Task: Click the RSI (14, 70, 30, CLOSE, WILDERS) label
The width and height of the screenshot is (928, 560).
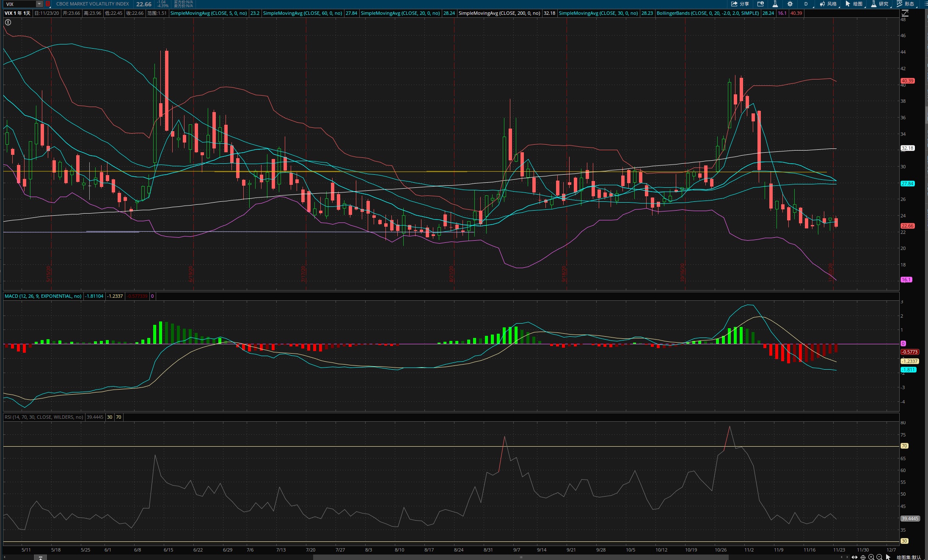Action: pyautogui.click(x=44, y=417)
